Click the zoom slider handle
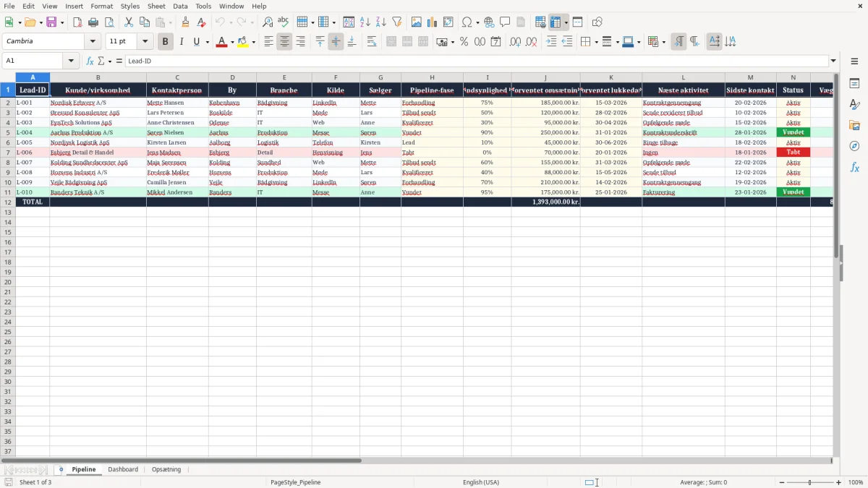Image resolution: width=868 pixels, height=488 pixels. pyautogui.click(x=809, y=482)
